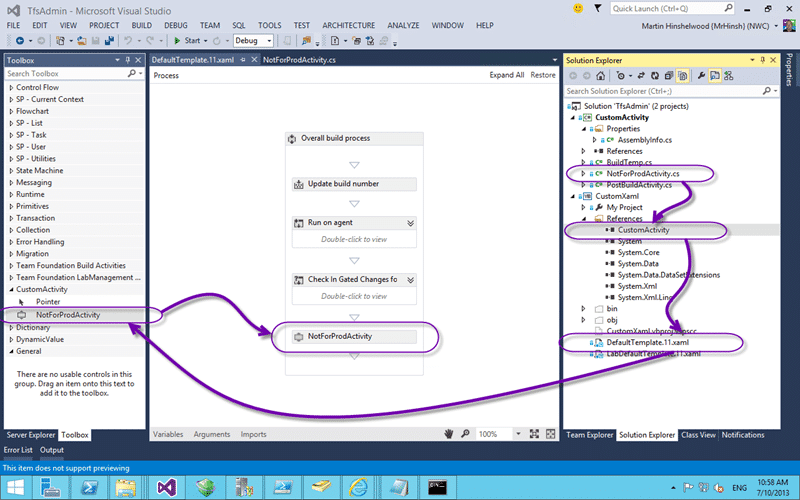The image size is (800, 500).
Task: Open the Imports pane
Action: (254, 434)
